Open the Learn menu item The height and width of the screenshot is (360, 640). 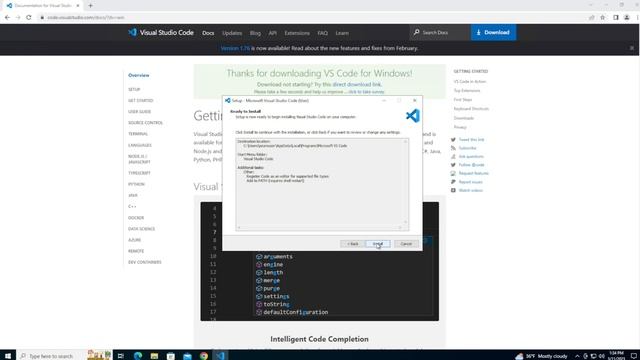[342, 33]
